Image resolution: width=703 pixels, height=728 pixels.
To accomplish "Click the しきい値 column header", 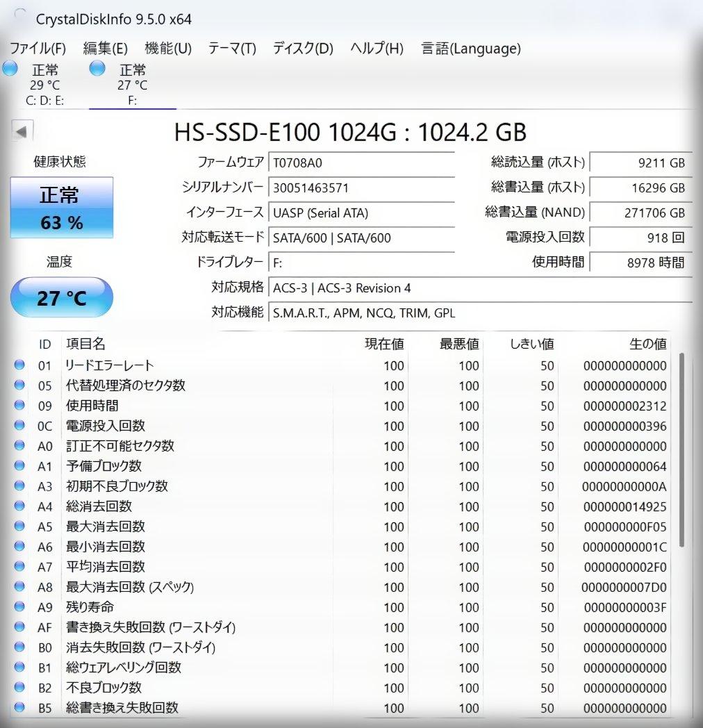I will tap(531, 344).
